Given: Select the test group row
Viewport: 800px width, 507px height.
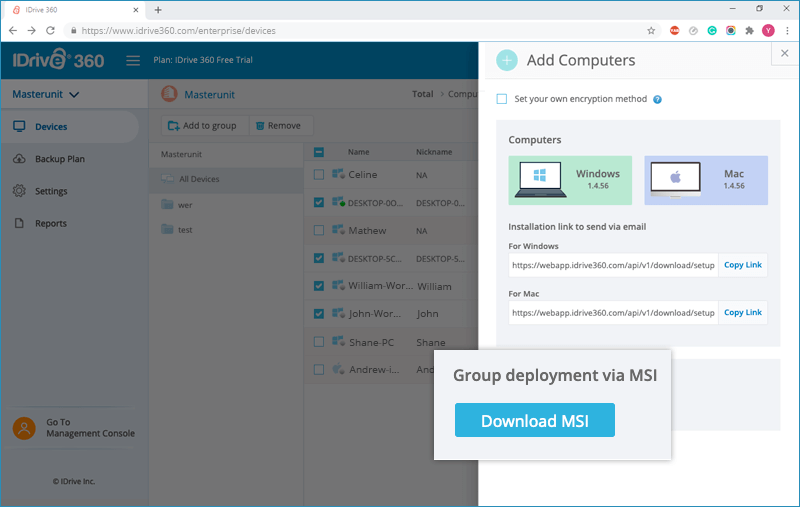Looking at the screenshot, I should pos(227,230).
